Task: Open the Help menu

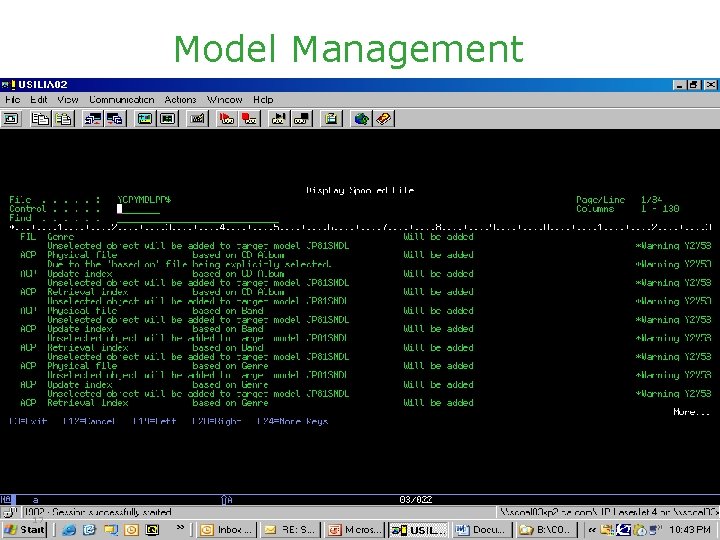Action: [263, 99]
